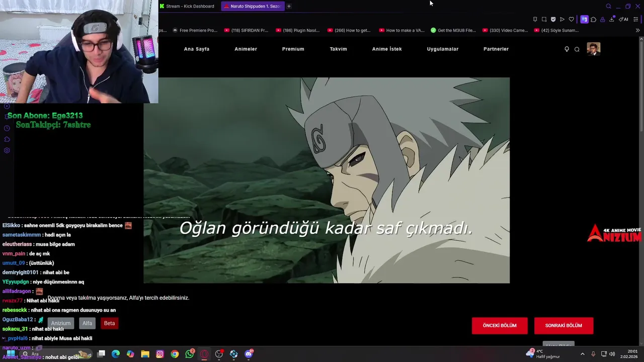Select the Beta player source
Image resolution: width=644 pixels, height=362 pixels.
coord(109,323)
